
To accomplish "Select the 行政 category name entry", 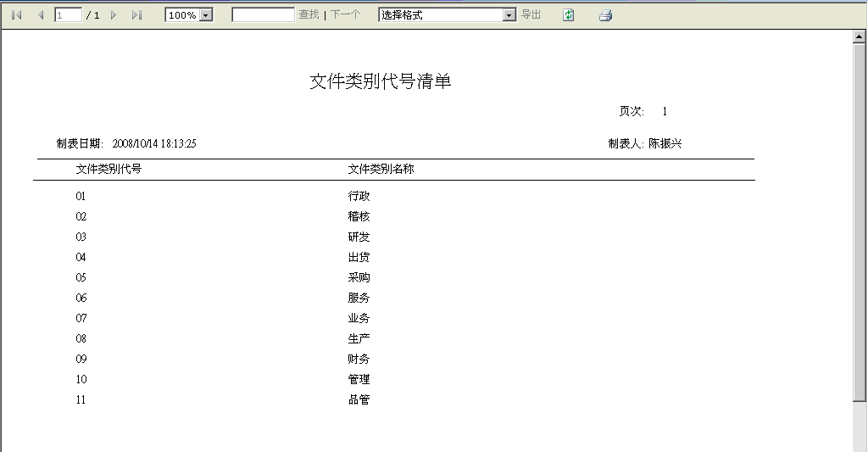I will point(359,196).
